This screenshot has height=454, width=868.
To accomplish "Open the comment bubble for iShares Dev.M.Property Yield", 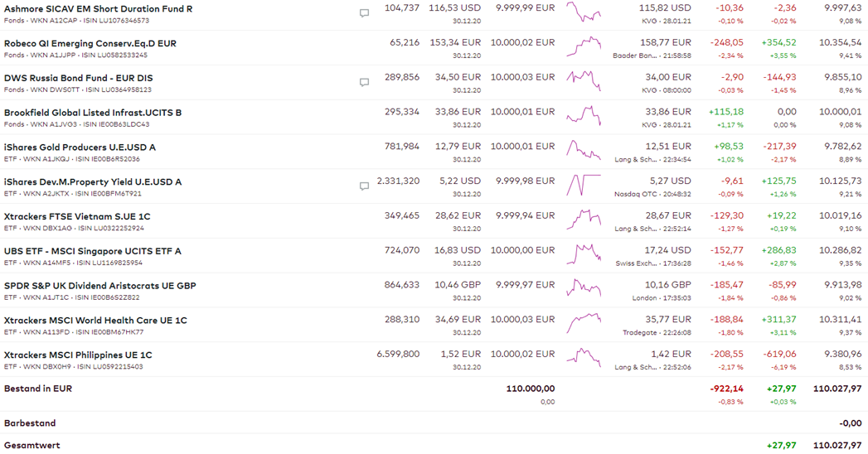I will click(364, 186).
